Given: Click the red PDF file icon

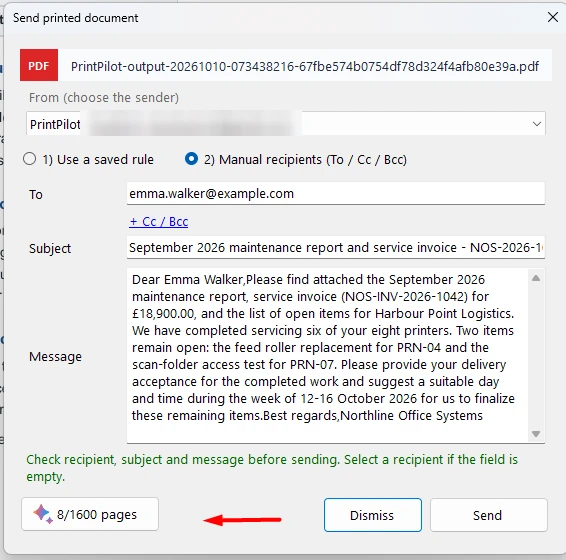Looking at the screenshot, I should coord(39,65).
